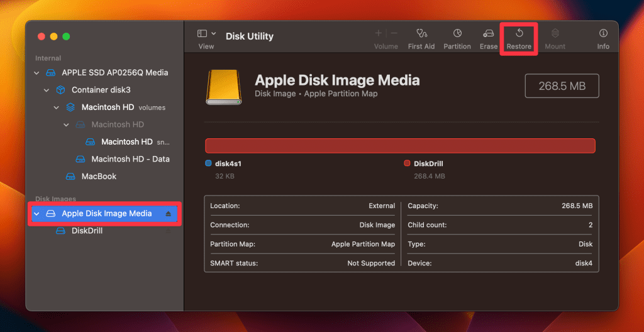Open the View sidebar dropdown
The image size is (644, 332).
pos(206,33)
